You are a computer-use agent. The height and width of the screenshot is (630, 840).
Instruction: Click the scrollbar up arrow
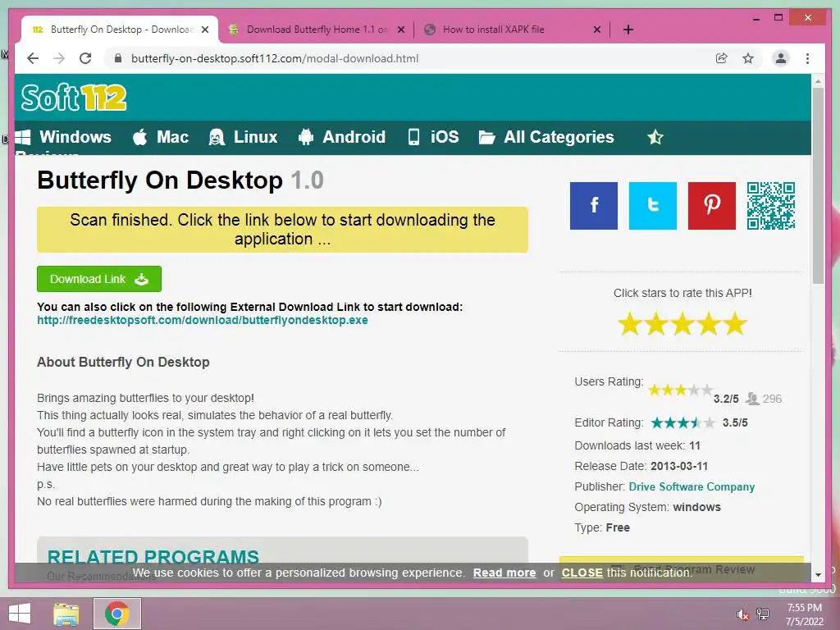tap(818, 81)
